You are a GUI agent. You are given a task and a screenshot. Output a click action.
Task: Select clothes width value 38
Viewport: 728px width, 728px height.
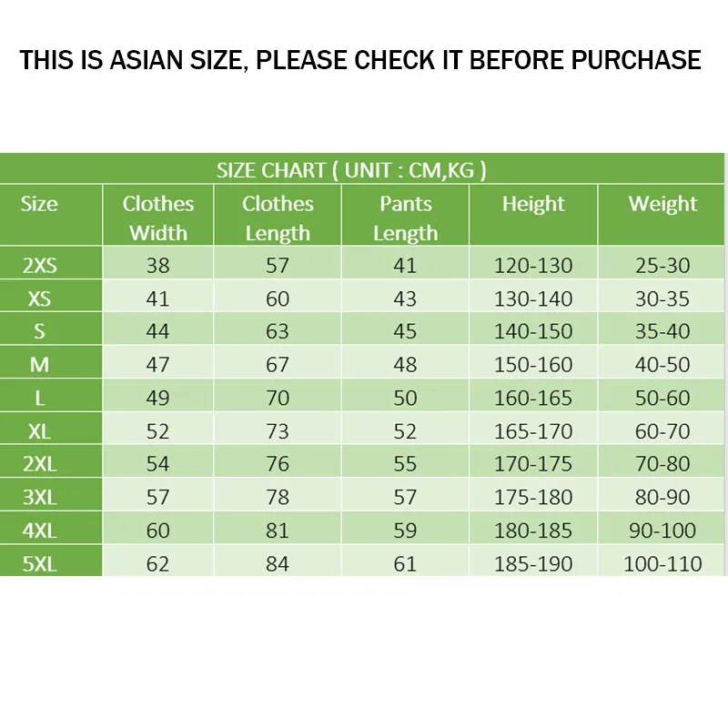[x=158, y=266]
